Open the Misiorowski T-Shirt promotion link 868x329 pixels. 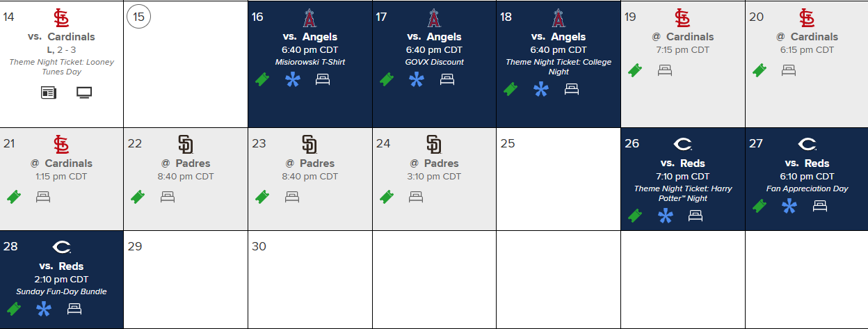310,62
